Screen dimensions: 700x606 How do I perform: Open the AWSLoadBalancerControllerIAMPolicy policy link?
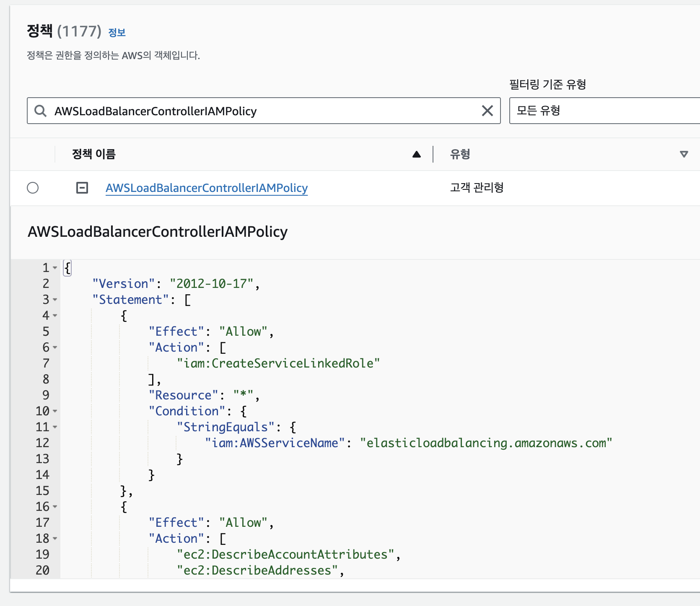207,188
